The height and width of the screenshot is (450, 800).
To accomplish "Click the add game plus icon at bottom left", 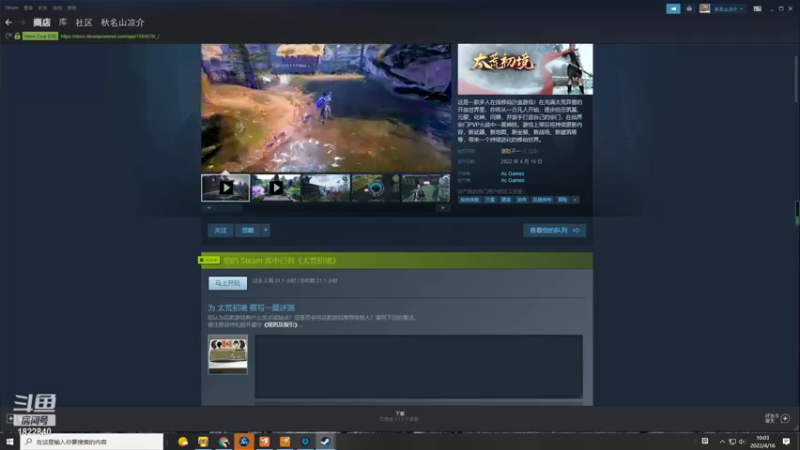I will pos(10,418).
